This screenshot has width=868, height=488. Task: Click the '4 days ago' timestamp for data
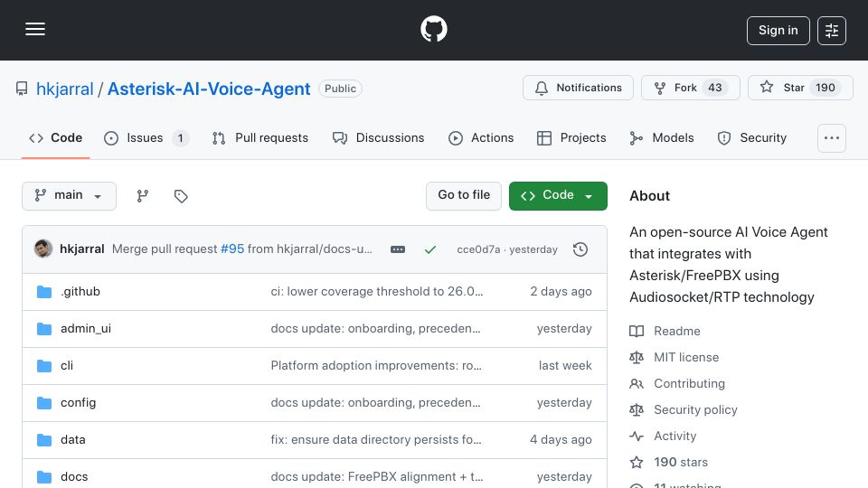click(561, 440)
